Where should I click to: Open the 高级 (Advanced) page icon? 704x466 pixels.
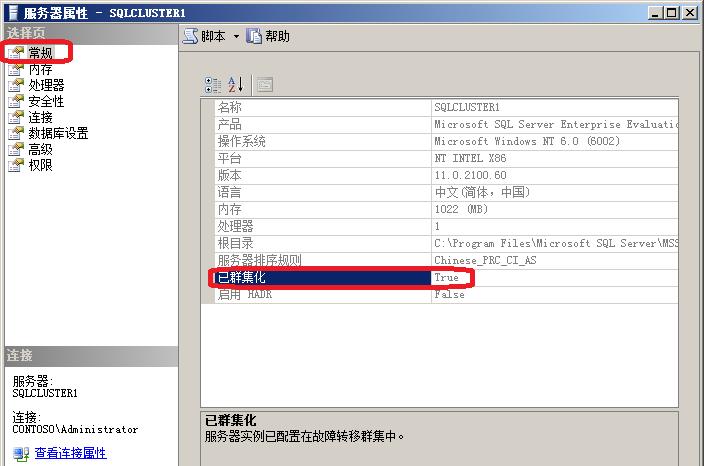(x=16, y=150)
